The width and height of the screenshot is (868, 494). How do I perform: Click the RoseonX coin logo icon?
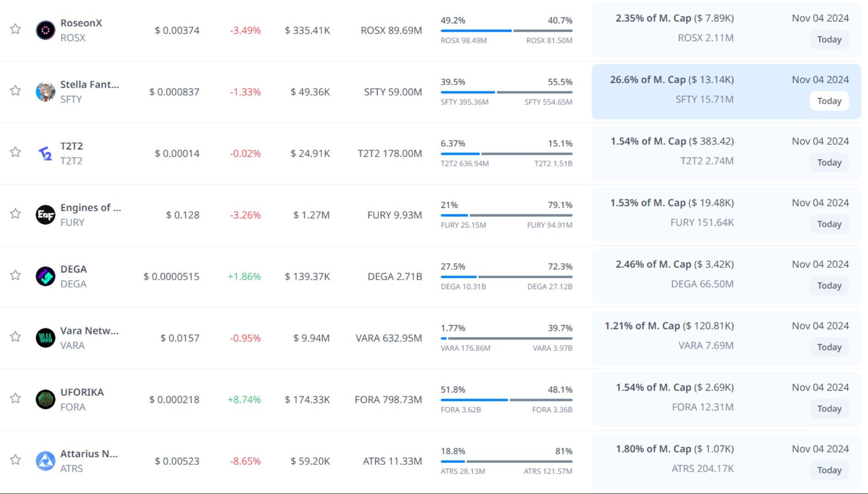click(x=45, y=30)
